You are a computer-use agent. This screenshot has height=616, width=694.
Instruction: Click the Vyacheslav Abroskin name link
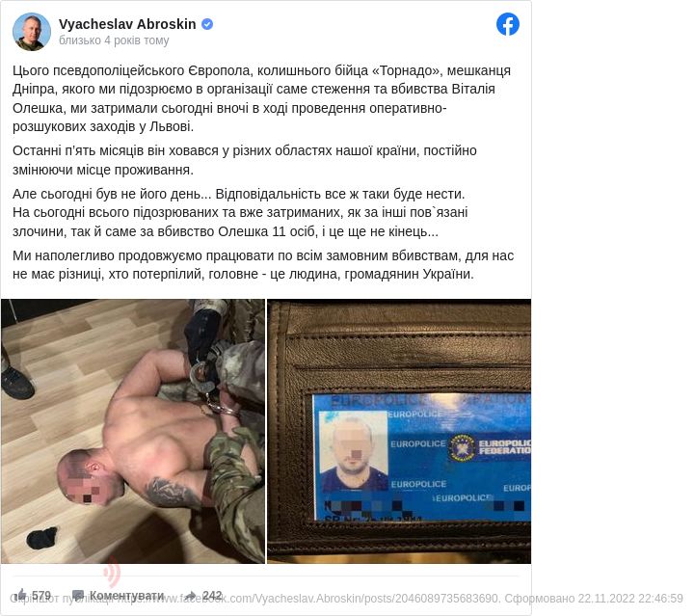tap(127, 24)
